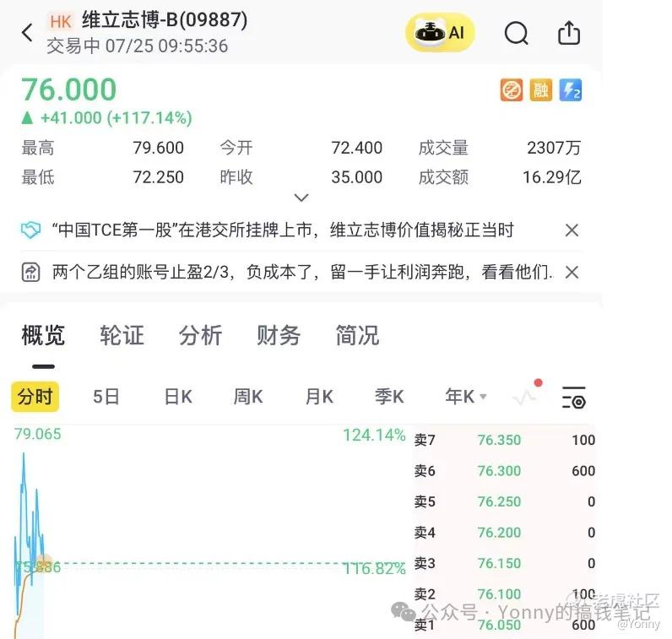Image resolution: width=672 pixels, height=639 pixels.
Task: Expand more quote details chevron
Action: [x=301, y=198]
